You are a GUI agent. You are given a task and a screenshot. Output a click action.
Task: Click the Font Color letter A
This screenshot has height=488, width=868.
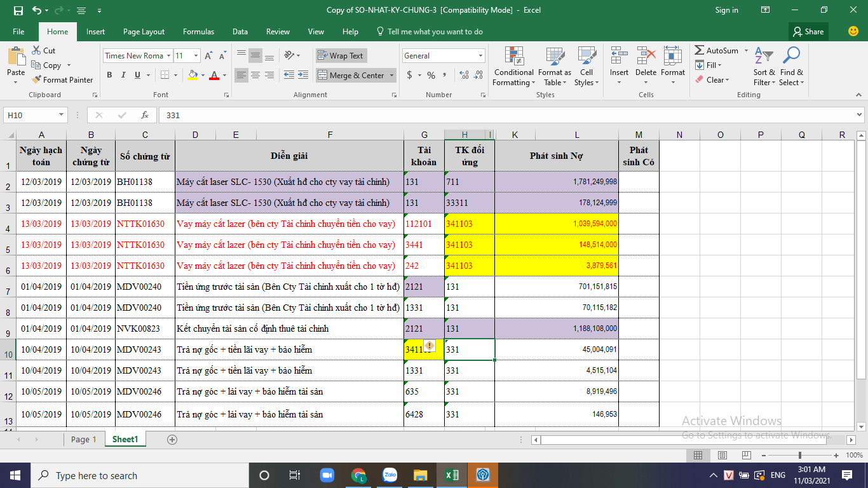[x=214, y=75]
